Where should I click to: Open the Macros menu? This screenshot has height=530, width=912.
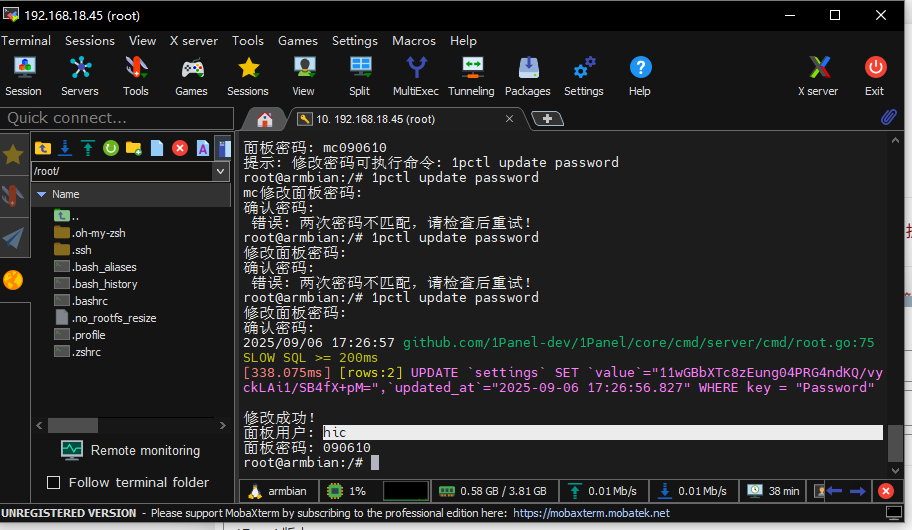pos(414,41)
